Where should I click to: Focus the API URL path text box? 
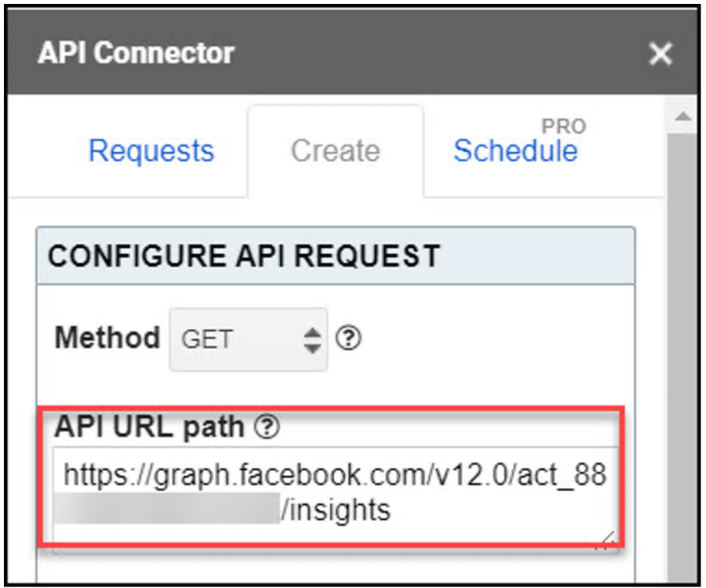click(x=336, y=499)
